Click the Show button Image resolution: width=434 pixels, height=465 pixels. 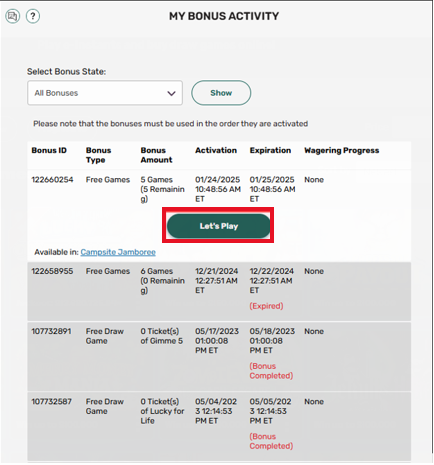click(221, 93)
